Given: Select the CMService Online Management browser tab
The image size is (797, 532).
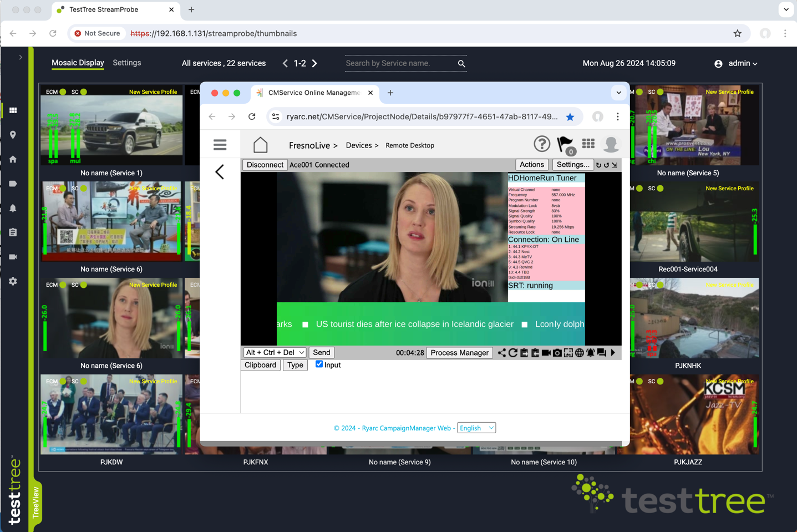Looking at the screenshot, I should (x=314, y=93).
